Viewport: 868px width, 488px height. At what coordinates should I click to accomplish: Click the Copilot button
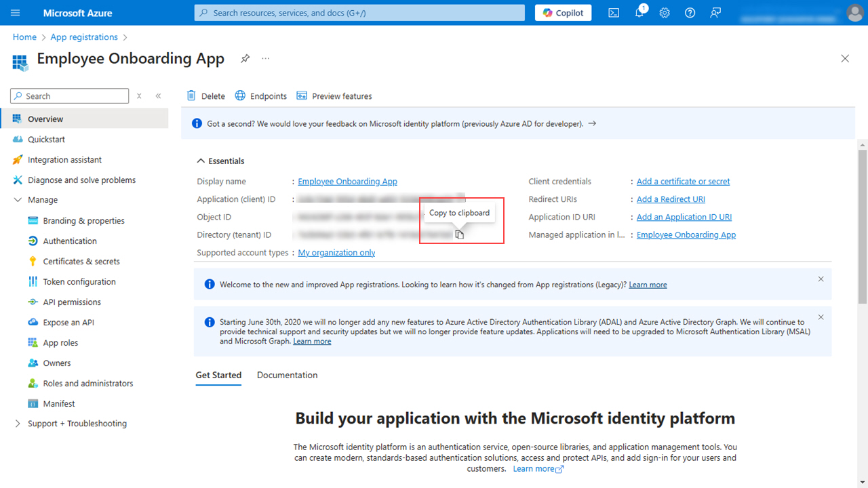click(x=563, y=13)
